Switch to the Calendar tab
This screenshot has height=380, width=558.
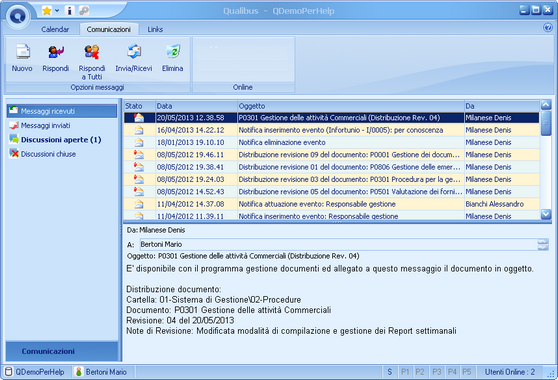[x=55, y=30]
